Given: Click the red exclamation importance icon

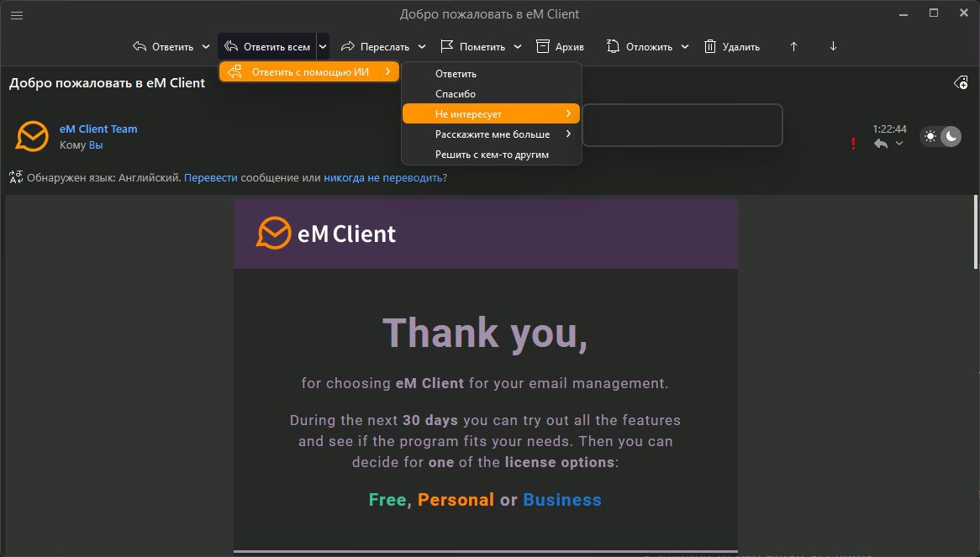Looking at the screenshot, I should click(853, 144).
